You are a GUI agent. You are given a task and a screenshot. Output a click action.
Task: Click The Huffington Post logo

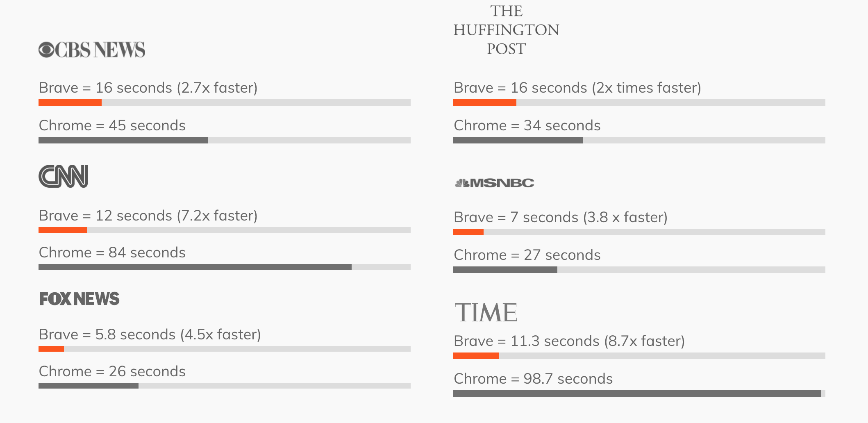pos(506,30)
